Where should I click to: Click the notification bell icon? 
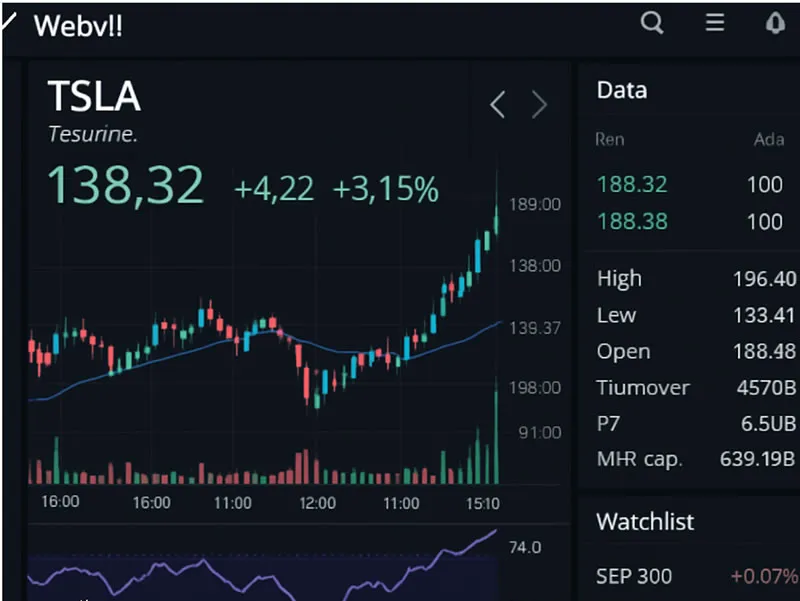(775, 22)
